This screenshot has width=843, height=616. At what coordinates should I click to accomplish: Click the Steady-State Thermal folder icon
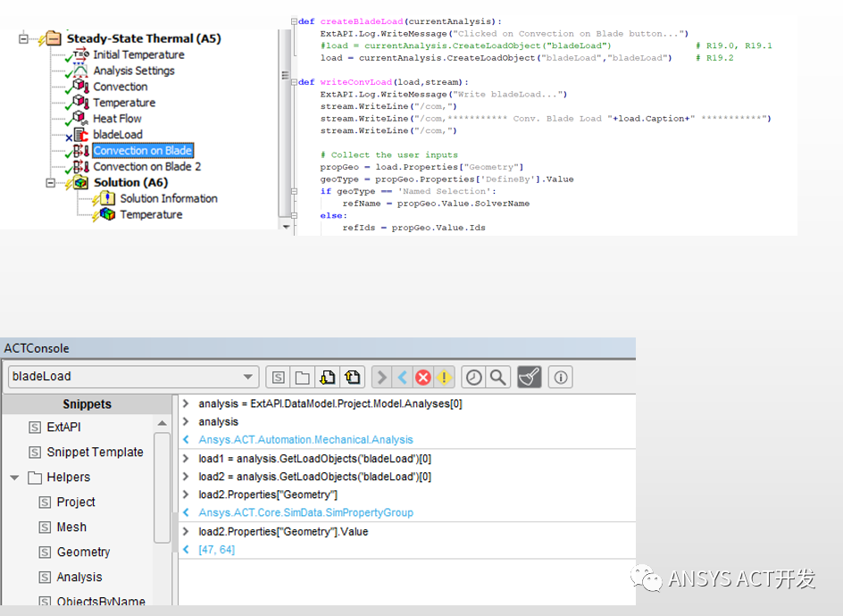(54, 38)
